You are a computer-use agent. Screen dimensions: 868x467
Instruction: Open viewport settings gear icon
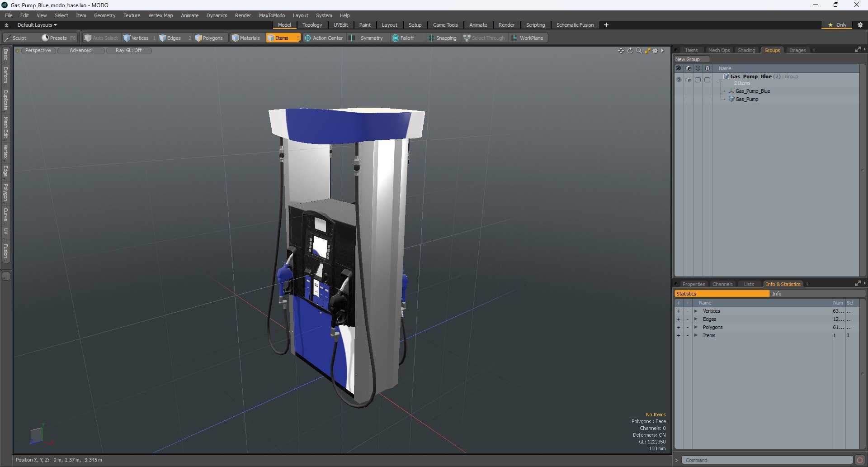[x=655, y=51]
